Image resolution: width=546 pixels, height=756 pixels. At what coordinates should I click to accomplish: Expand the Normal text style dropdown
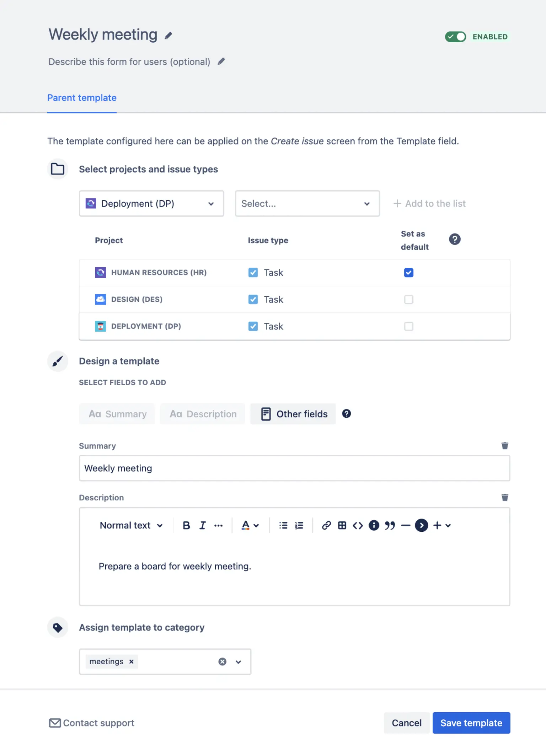pyautogui.click(x=131, y=525)
